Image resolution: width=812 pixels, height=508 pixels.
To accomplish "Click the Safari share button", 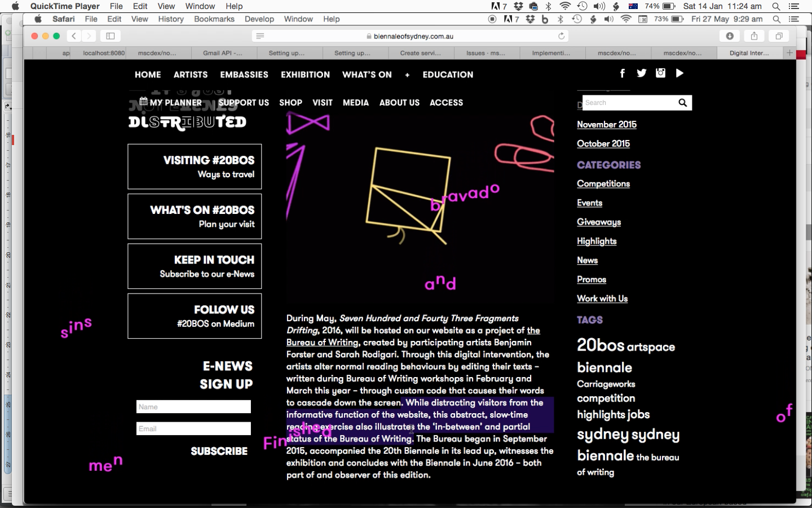I will point(754,36).
